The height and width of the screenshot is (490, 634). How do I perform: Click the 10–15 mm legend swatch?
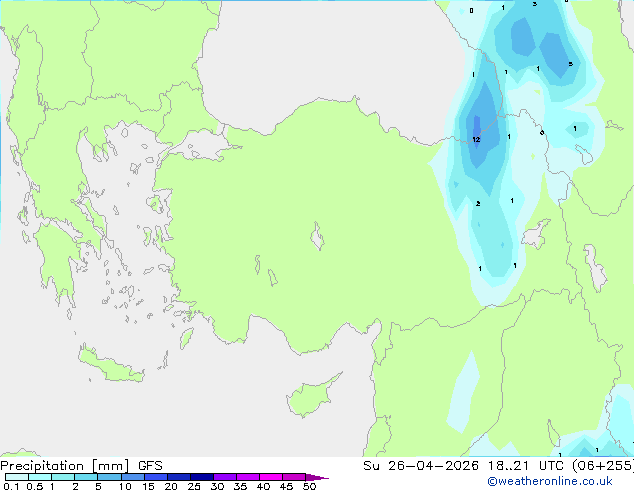[132, 477]
